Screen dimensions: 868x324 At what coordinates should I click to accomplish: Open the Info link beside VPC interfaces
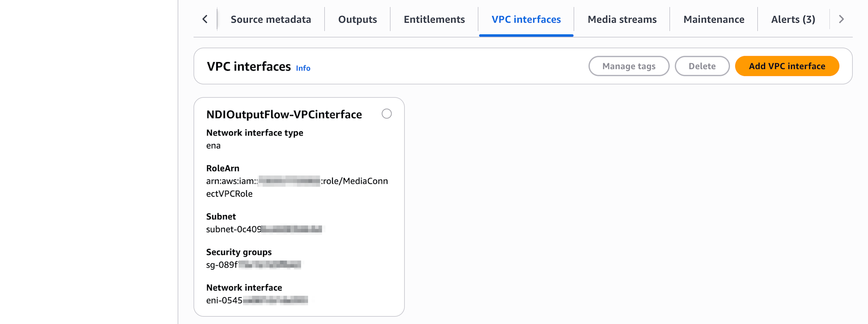[303, 68]
